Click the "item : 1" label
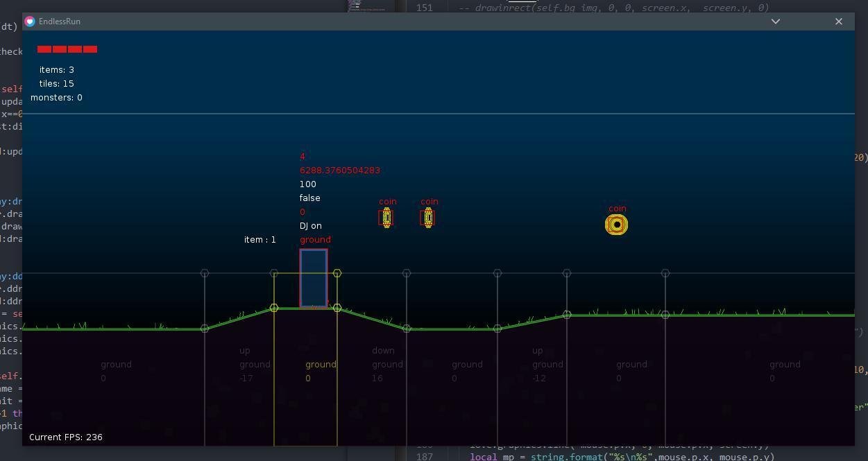This screenshot has height=461, width=868. 260,240
